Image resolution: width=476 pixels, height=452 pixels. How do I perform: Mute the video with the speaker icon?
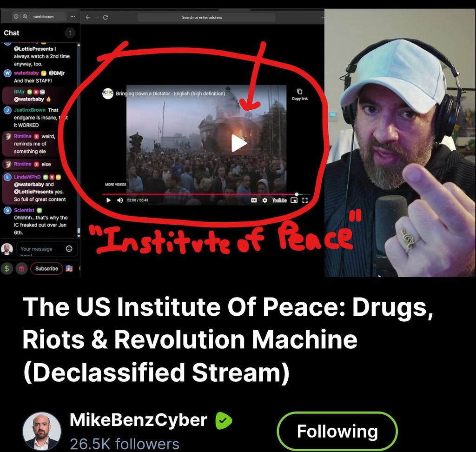pyautogui.click(x=120, y=200)
